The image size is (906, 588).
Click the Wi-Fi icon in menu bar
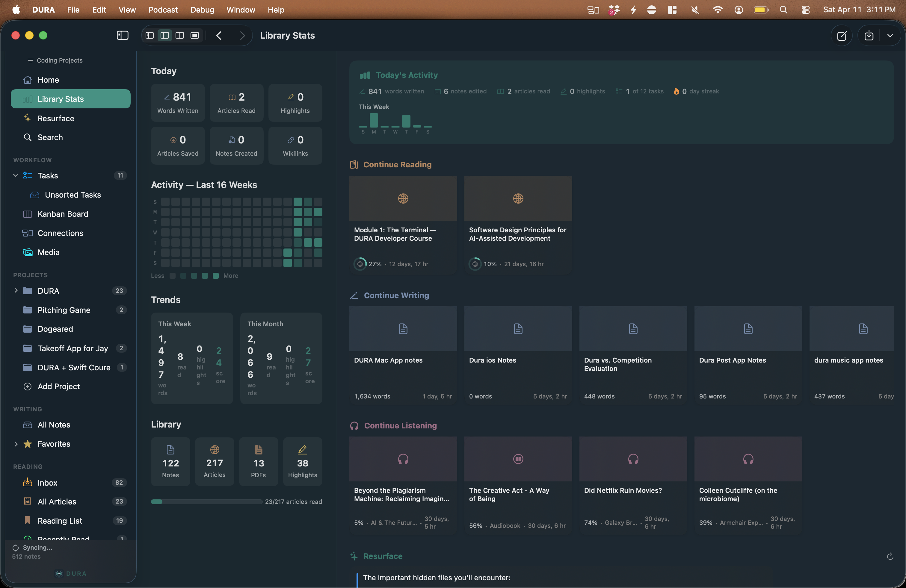click(717, 10)
